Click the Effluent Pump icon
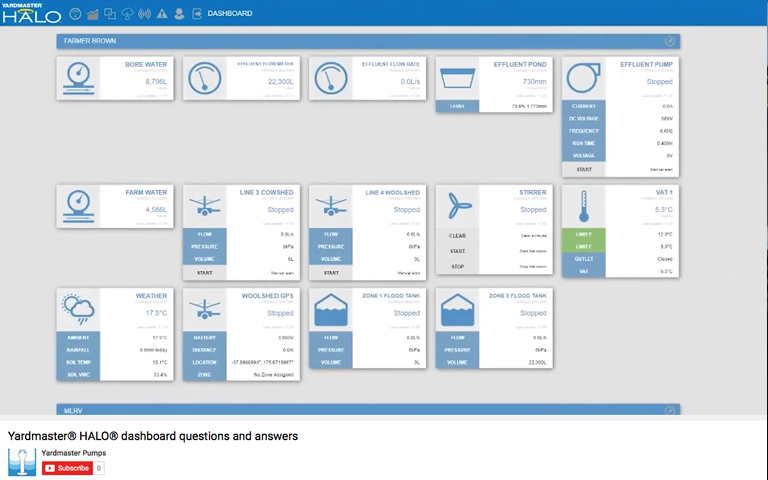 583,78
